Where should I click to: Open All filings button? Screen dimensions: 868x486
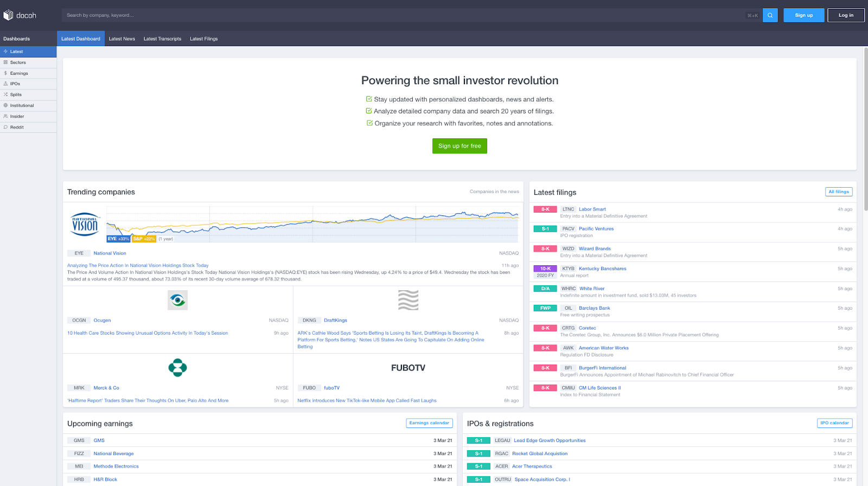coord(839,191)
